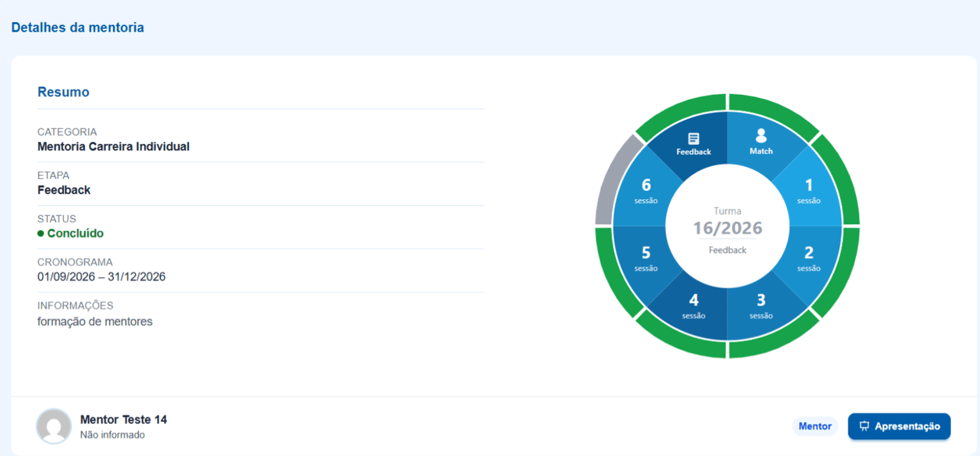
Task: Click the Match person icon in the wheel
Action: tap(761, 135)
